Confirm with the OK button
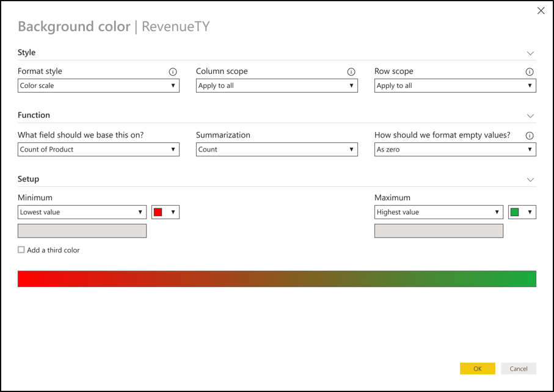554x392 pixels. click(477, 368)
